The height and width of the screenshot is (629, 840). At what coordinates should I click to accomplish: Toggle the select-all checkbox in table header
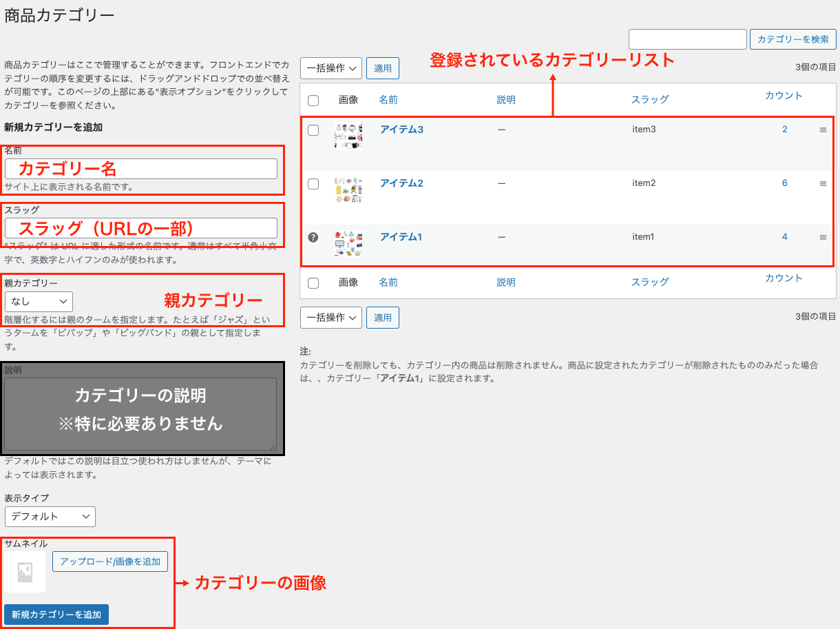pos(313,101)
